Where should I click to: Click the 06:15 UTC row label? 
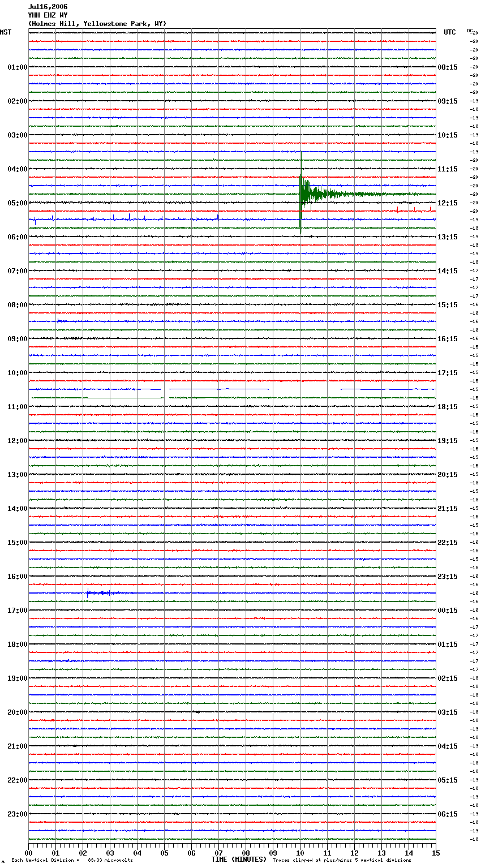click(x=448, y=814)
